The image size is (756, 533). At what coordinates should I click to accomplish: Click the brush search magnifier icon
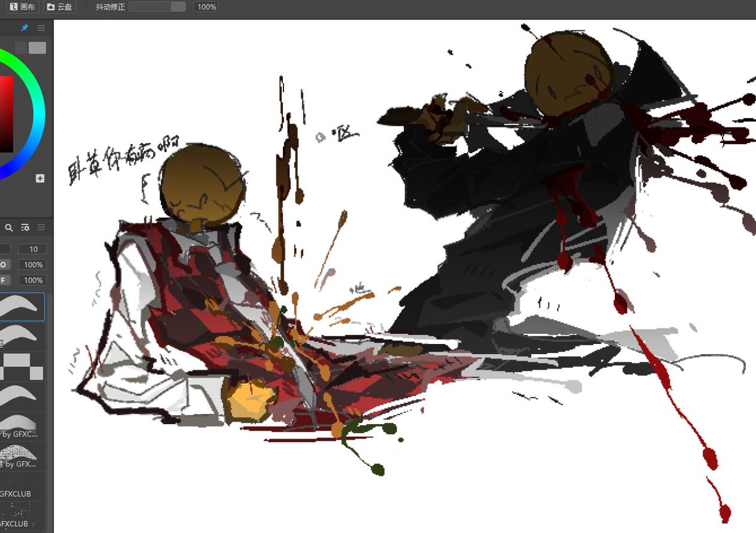(x=9, y=227)
